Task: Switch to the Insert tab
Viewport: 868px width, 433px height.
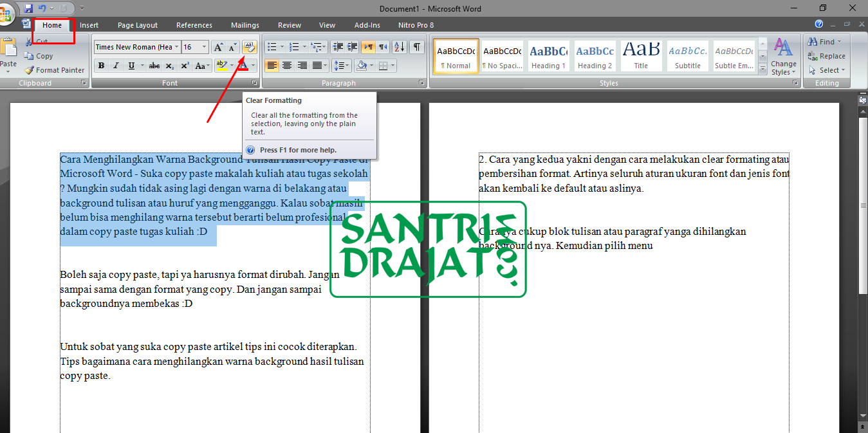Action: pyautogui.click(x=89, y=25)
